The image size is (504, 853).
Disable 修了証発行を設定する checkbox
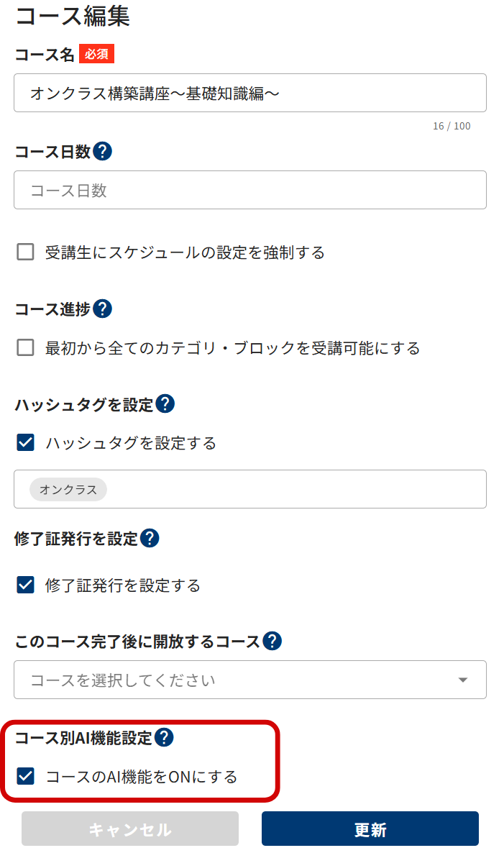[x=26, y=585]
